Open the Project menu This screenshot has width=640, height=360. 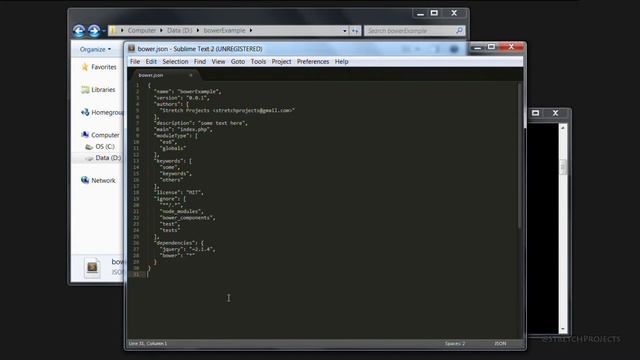point(281,62)
